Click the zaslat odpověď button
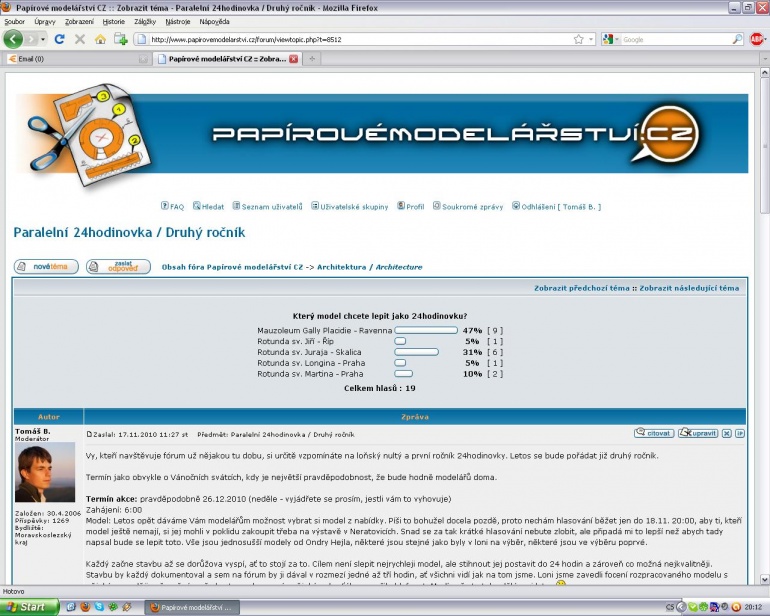This screenshot has width=770, height=616. (x=118, y=266)
